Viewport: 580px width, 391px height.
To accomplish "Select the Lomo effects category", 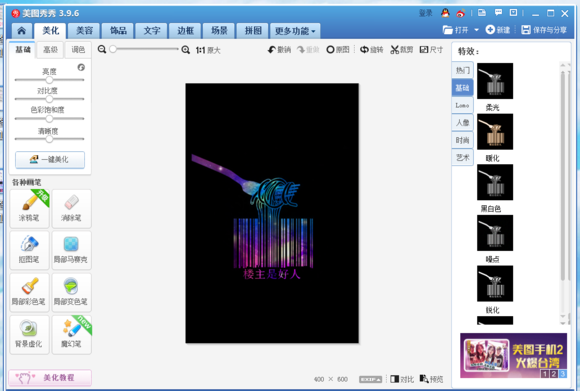I will click(x=462, y=105).
